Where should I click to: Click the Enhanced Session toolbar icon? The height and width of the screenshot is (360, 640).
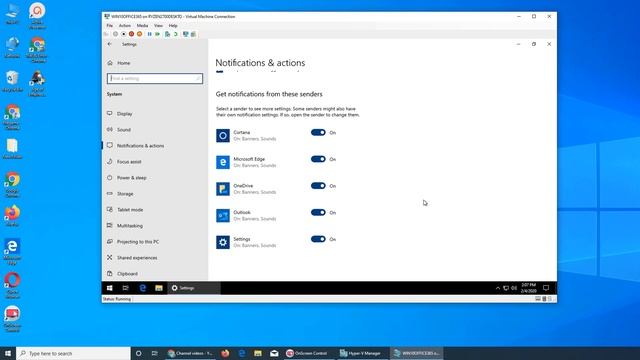(x=185, y=34)
